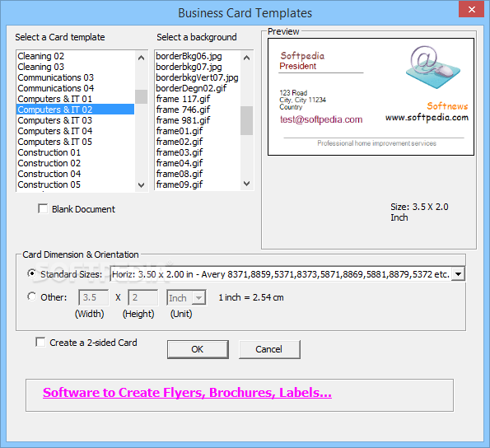Select Construction 02 template

pos(75,163)
